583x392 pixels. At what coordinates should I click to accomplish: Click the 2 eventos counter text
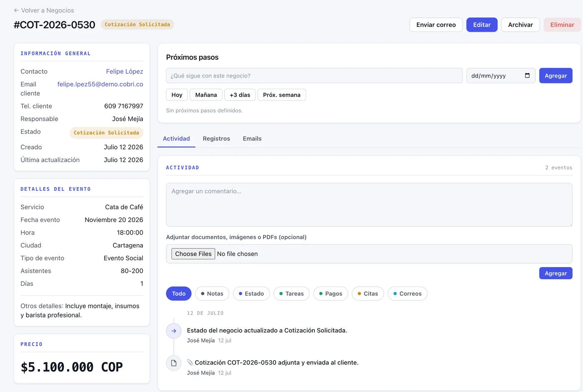(x=559, y=168)
